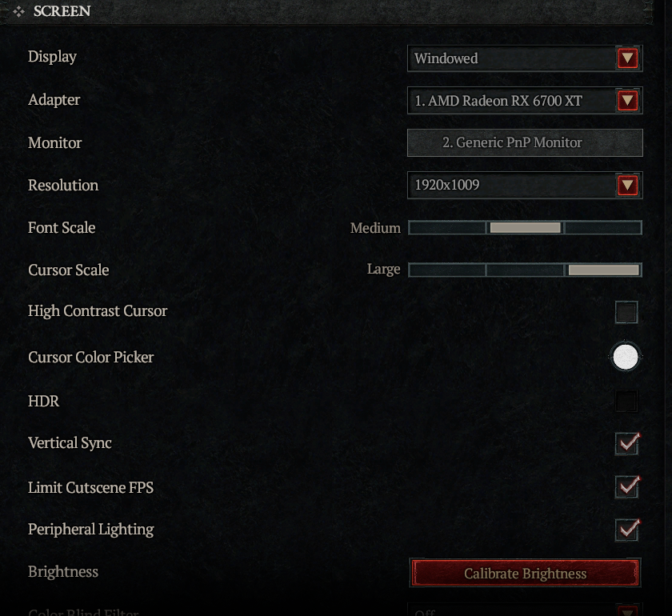Enable the High Contrast Cursor checkbox
The width and height of the screenshot is (672, 616).
pos(626,312)
